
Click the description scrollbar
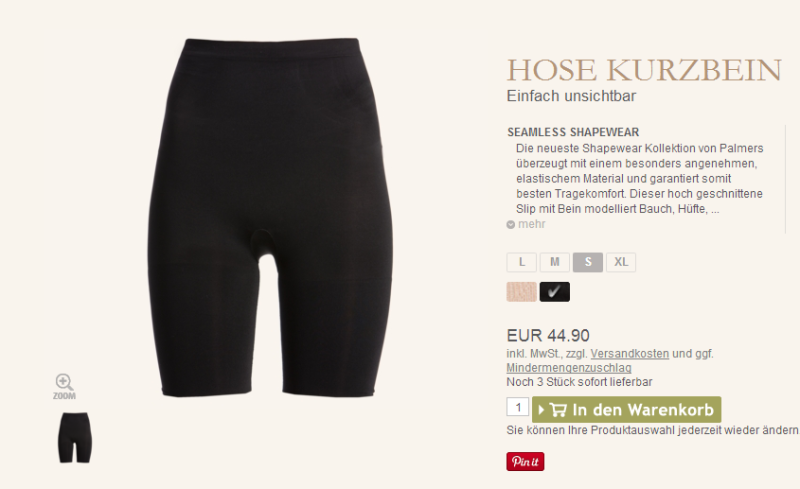(x=786, y=179)
